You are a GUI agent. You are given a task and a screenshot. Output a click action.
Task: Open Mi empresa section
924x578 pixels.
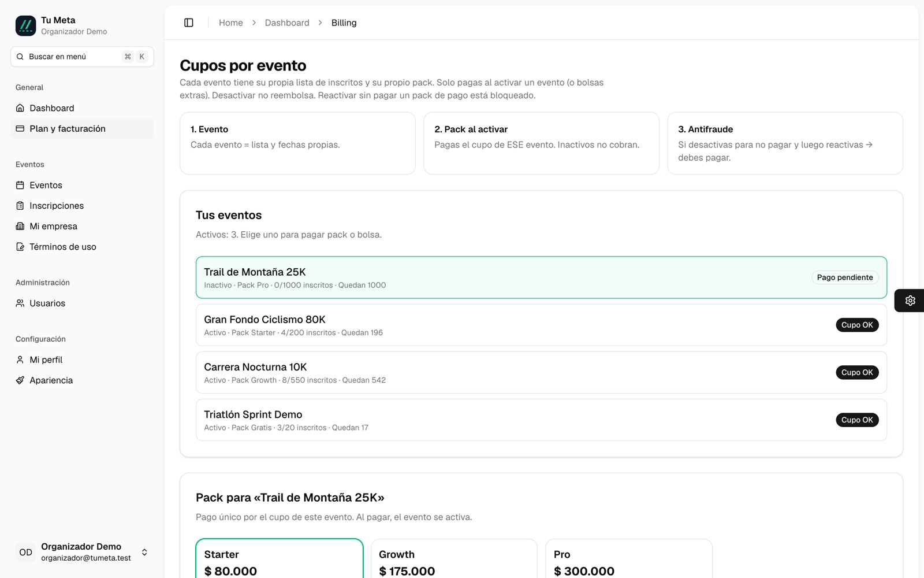[x=82, y=226]
